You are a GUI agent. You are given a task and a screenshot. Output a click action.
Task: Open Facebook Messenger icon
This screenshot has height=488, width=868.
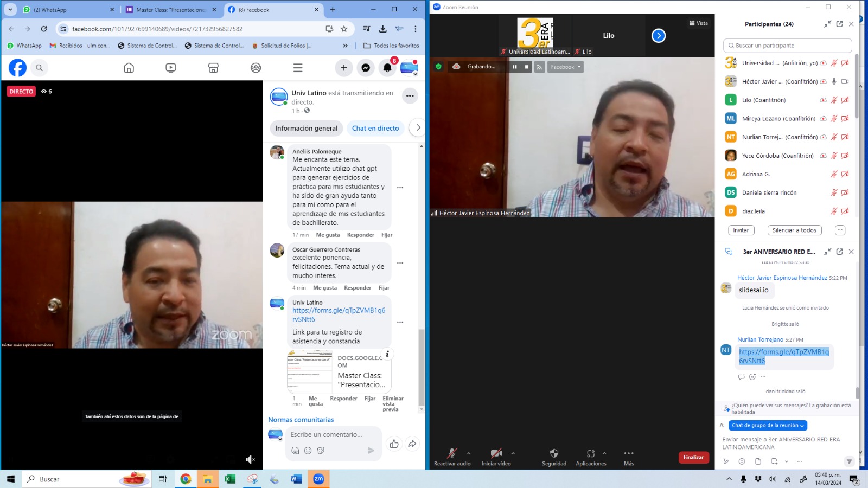366,68
